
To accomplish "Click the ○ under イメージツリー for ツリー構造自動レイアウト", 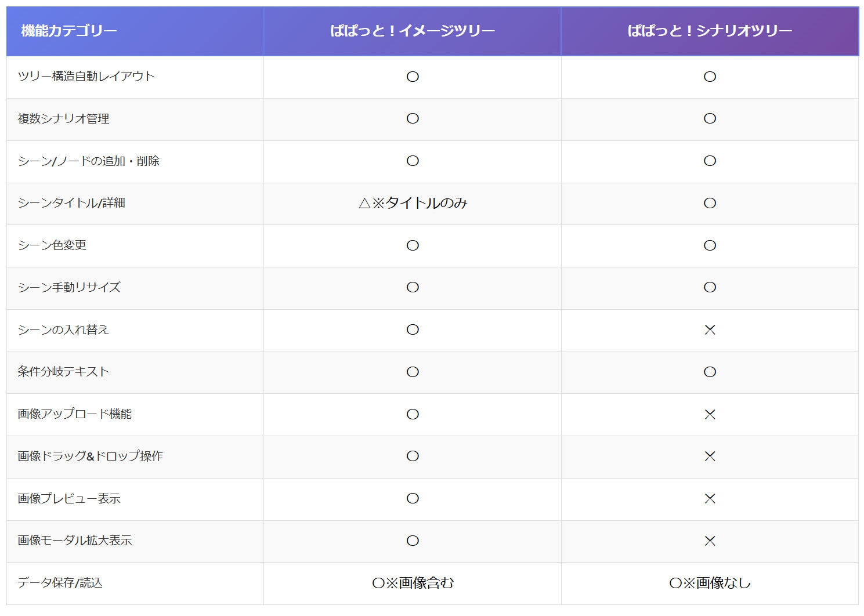I will click(413, 77).
